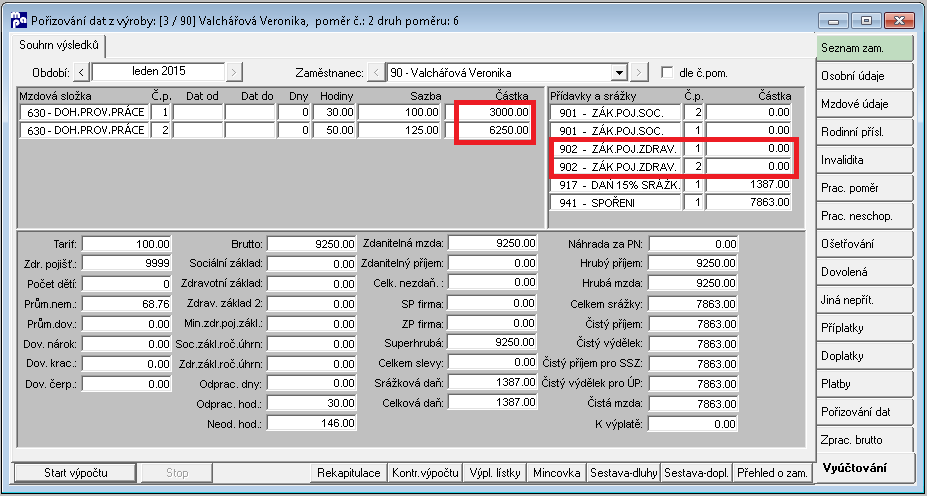Minimize the Pořizování dat window

834,21
